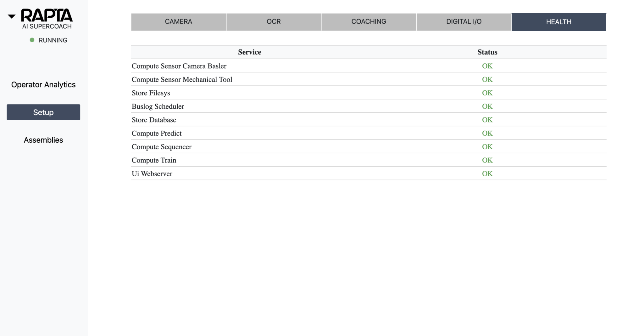
Task: Click the Store Filesys service name
Action: 151,93
